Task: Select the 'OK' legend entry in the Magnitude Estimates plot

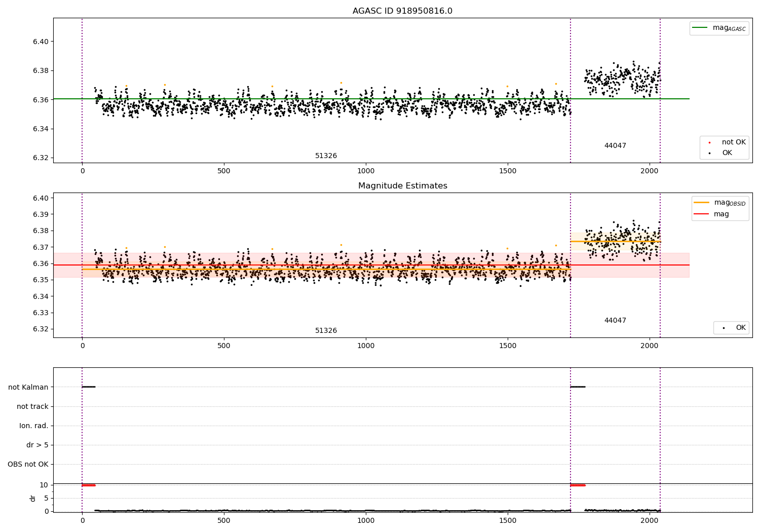Action: tap(733, 328)
